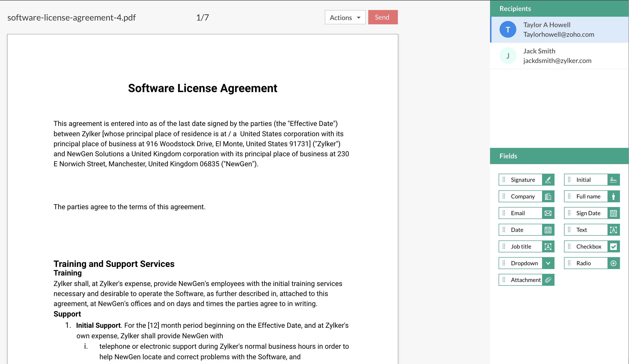The width and height of the screenshot is (629, 364).
Task: Select the Checkbox field checkmark icon
Action: [x=613, y=247]
